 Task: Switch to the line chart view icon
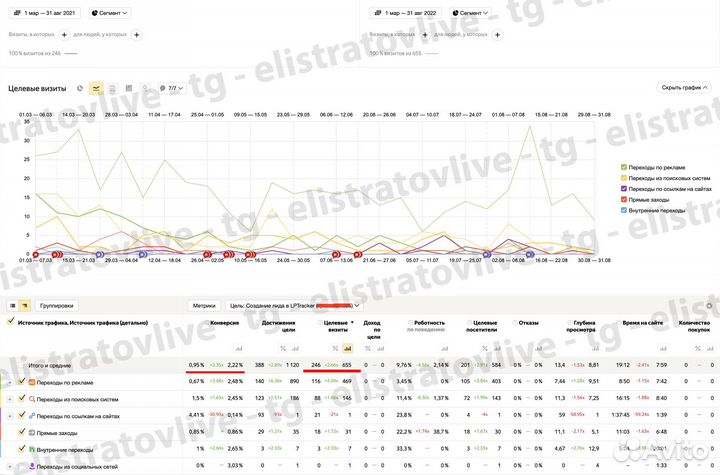[x=97, y=88]
